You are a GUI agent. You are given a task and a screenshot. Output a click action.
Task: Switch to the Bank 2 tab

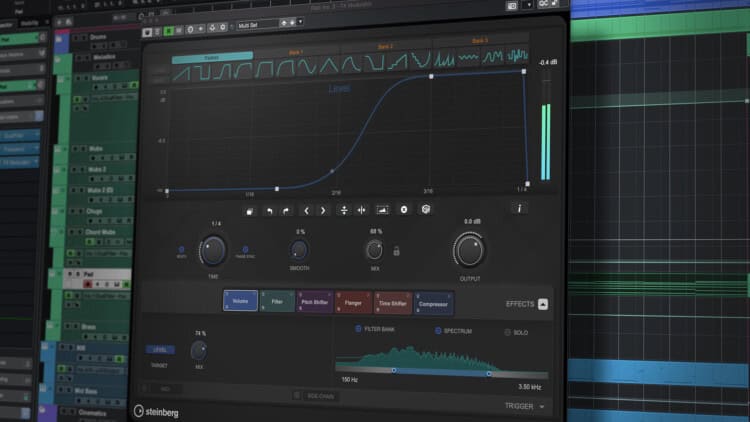[385, 46]
